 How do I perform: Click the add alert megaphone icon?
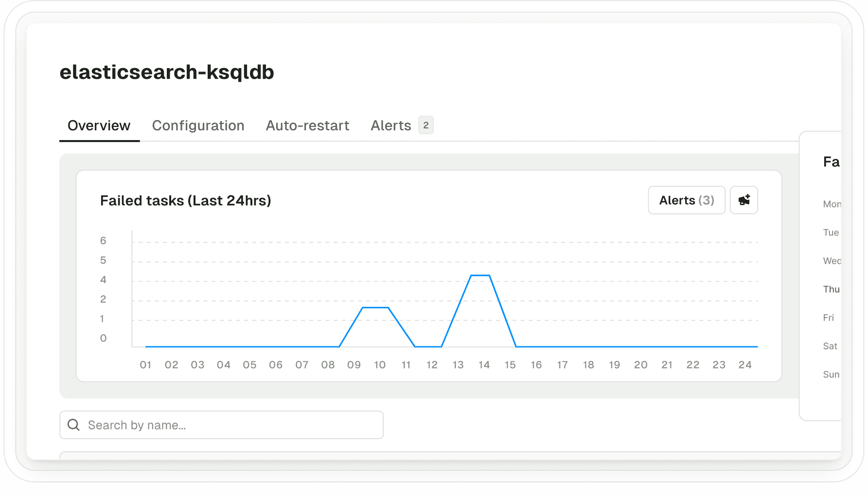(744, 200)
